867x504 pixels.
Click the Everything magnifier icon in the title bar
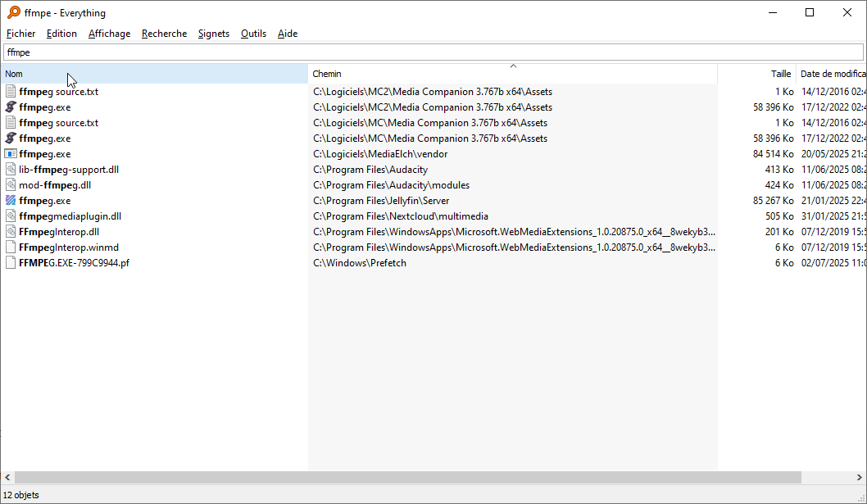[x=13, y=12]
